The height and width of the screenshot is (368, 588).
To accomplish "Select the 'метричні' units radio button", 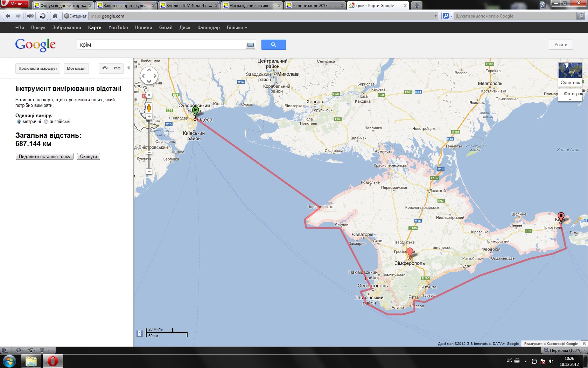I will tap(19, 122).
